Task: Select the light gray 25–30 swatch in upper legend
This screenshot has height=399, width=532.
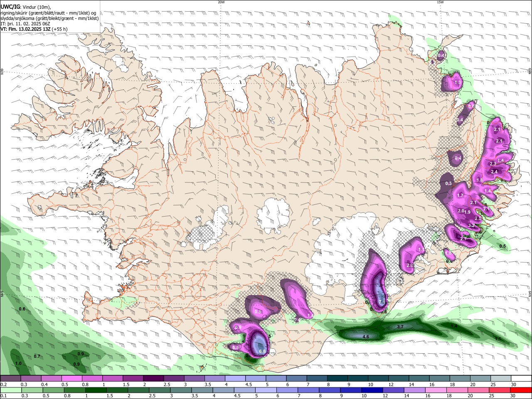Action: pyautogui.click(x=500, y=378)
